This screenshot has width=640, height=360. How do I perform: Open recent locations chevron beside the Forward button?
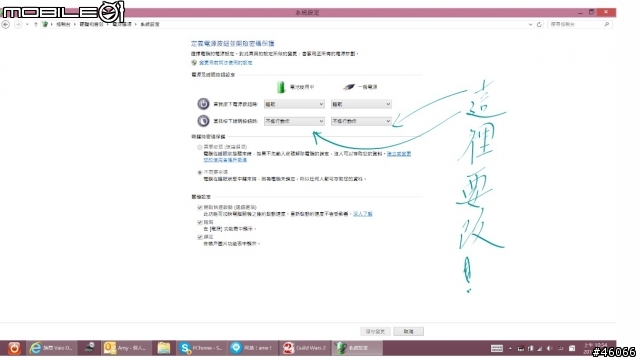coord(27,24)
